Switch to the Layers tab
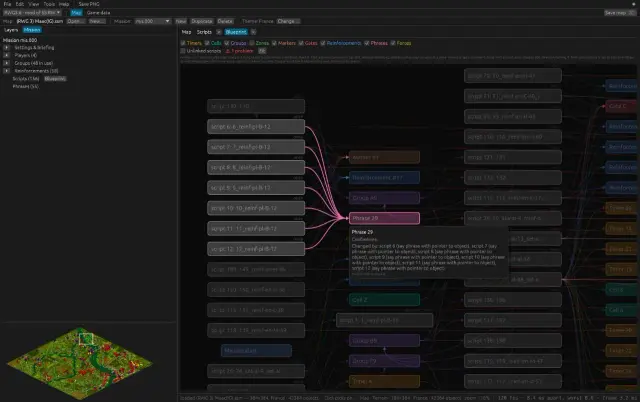 click(11, 30)
